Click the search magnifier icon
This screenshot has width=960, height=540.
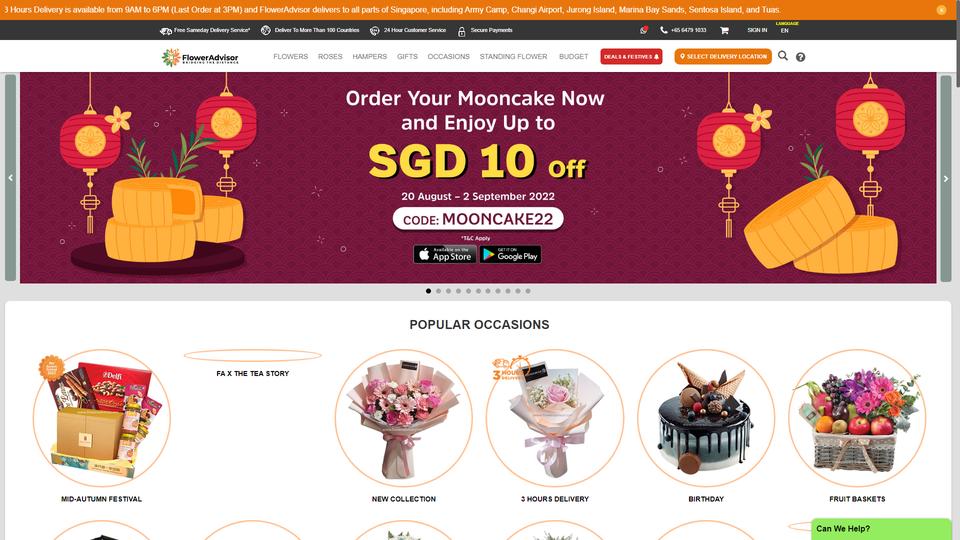coord(782,56)
